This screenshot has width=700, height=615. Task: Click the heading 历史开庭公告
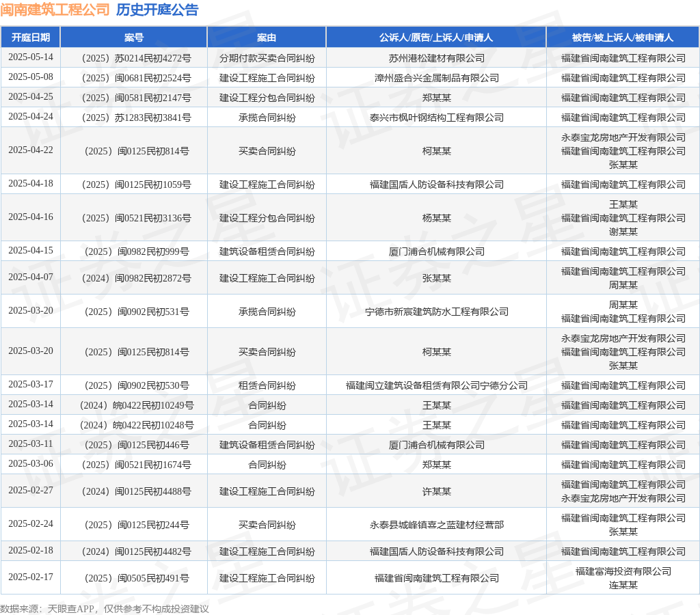157,10
